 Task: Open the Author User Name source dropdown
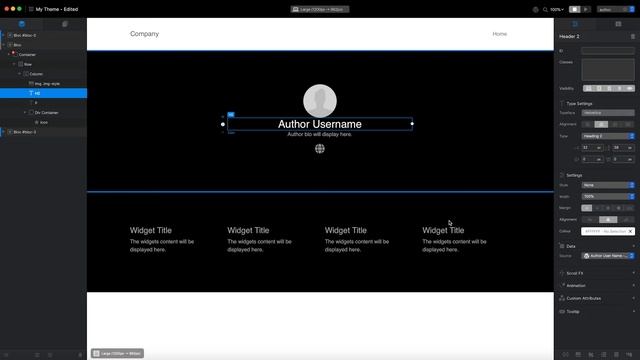click(608, 256)
